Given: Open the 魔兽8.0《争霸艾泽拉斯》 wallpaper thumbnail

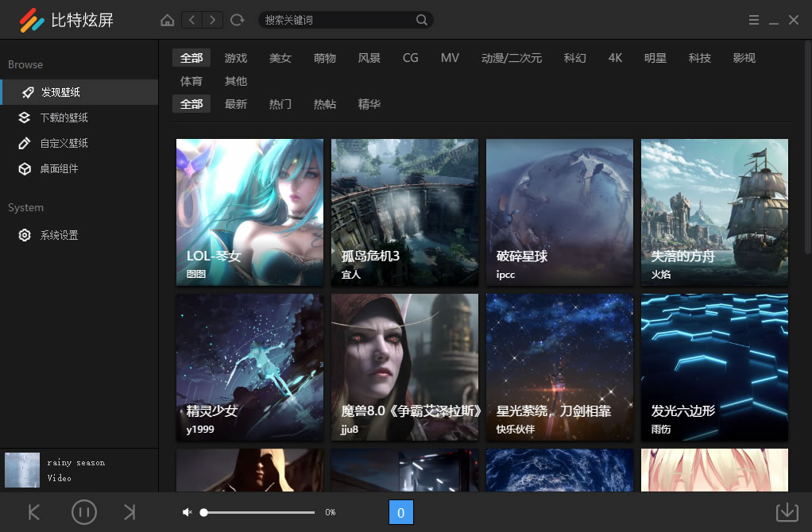Looking at the screenshot, I should coord(404,367).
